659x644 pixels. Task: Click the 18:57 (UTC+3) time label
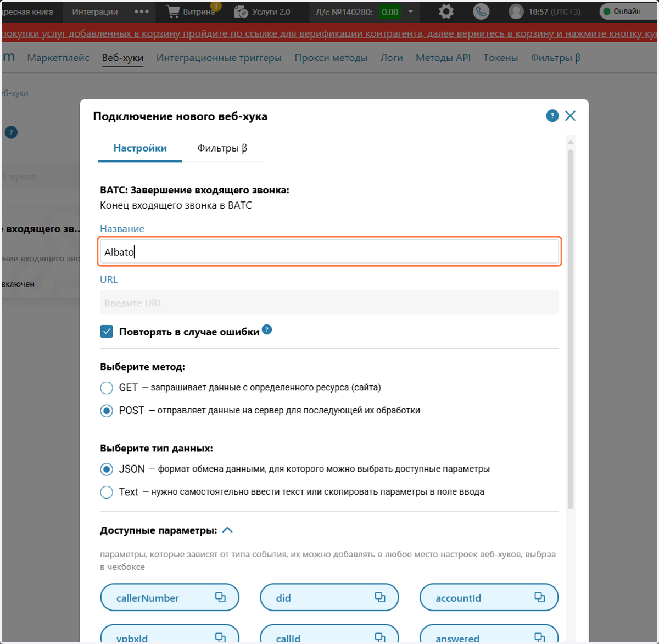[555, 12]
